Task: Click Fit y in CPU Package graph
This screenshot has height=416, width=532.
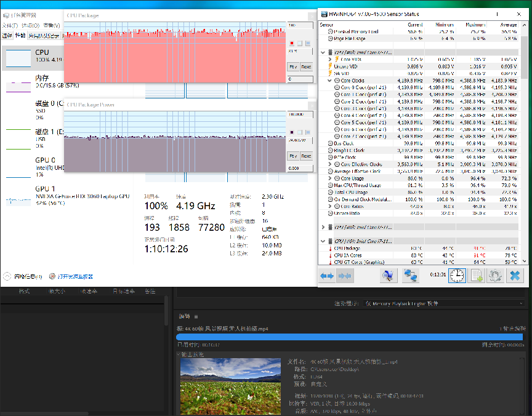Action: pyautogui.click(x=293, y=66)
